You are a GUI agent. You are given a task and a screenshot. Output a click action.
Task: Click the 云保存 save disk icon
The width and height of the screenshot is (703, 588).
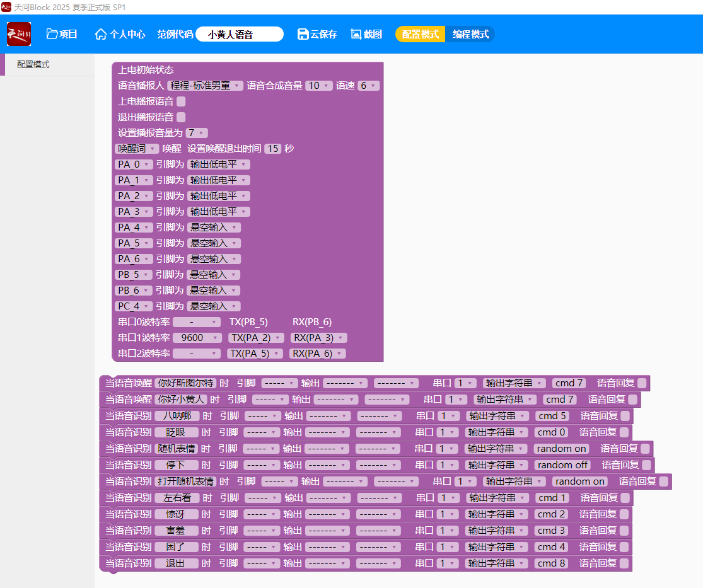pyautogui.click(x=303, y=34)
